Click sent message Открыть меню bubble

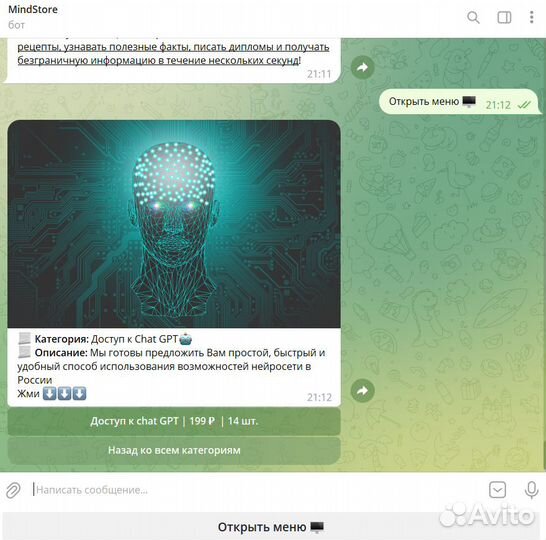(x=459, y=102)
